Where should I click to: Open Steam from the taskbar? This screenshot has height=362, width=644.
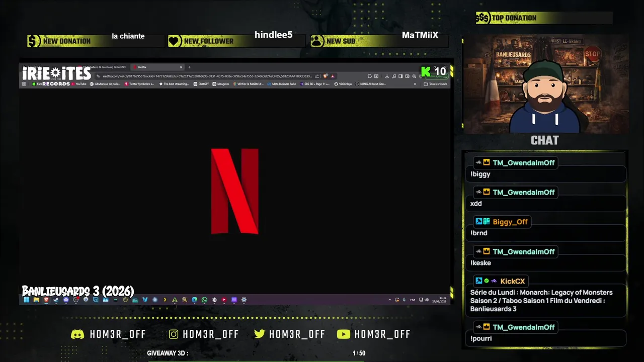coord(56,300)
